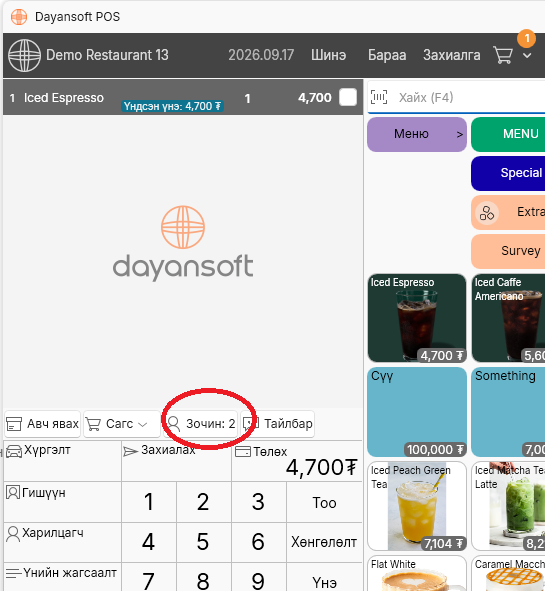Expand the purple Меню category
545x591 pixels.
(417, 134)
